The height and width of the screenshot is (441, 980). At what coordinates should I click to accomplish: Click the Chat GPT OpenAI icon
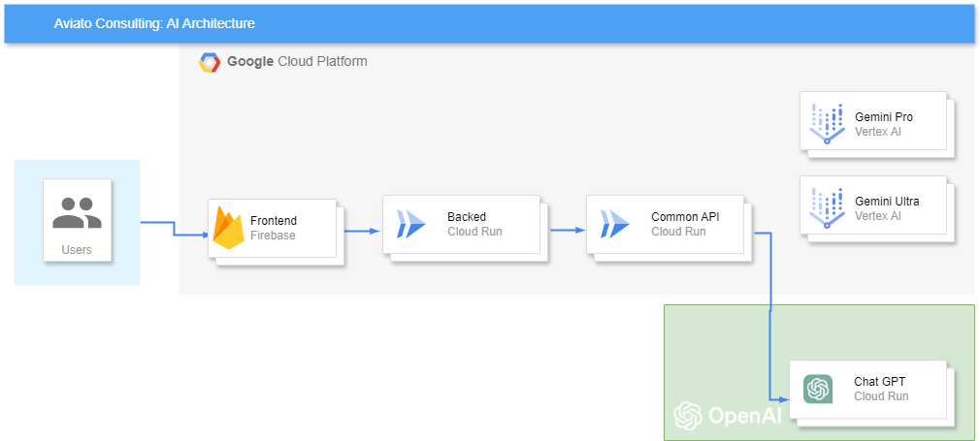(x=818, y=389)
